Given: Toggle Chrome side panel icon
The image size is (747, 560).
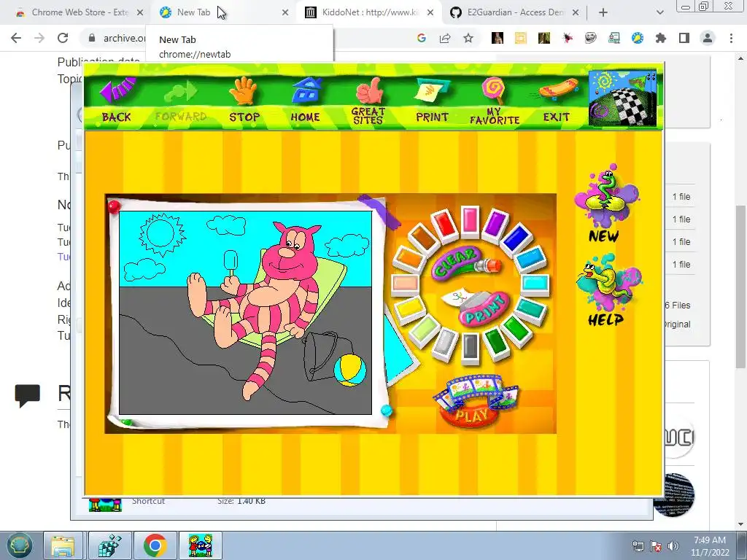Looking at the screenshot, I should pyautogui.click(x=684, y=38).
